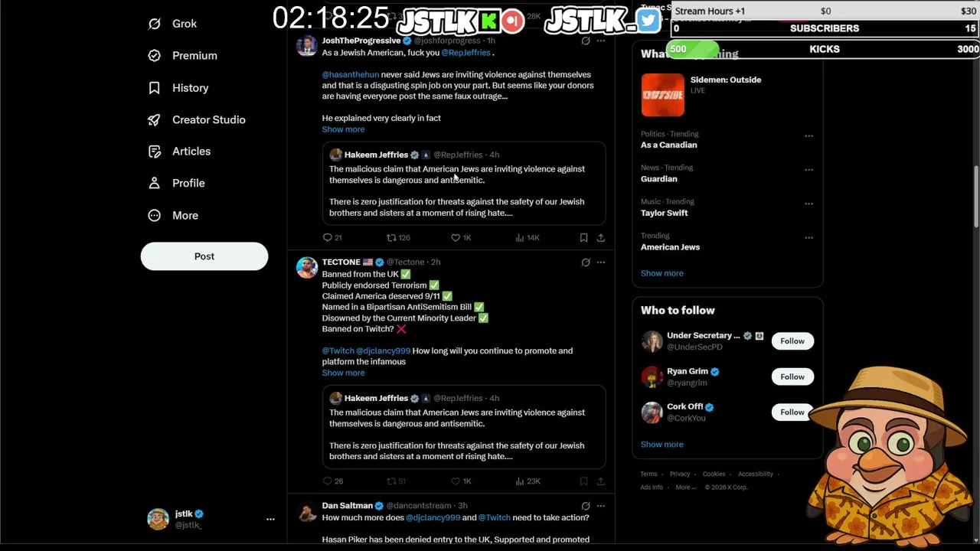Open Creator Studio from sidebar
This screenshot has height=551, width=980.
[197, 120]
